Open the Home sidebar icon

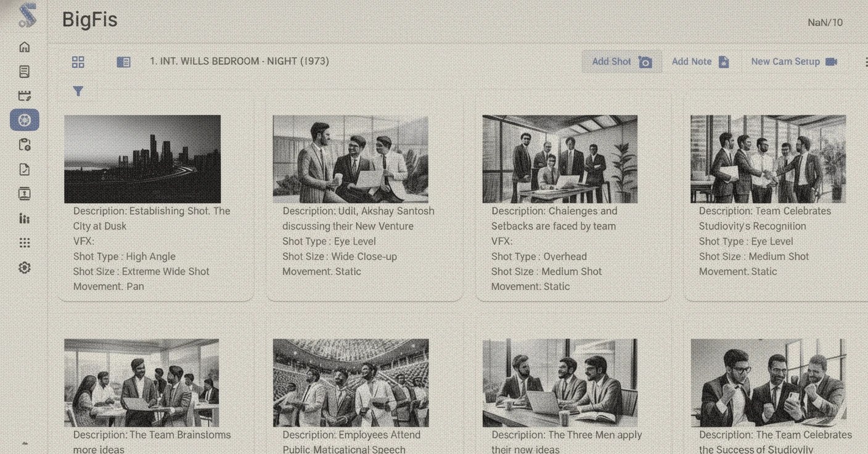[24, 46]
